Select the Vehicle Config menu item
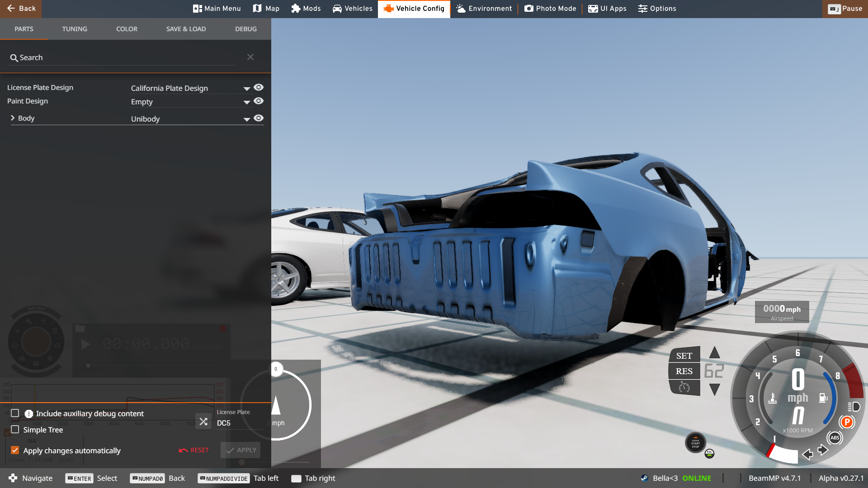This screenshot has width=868, height=488. click(414, 9)
